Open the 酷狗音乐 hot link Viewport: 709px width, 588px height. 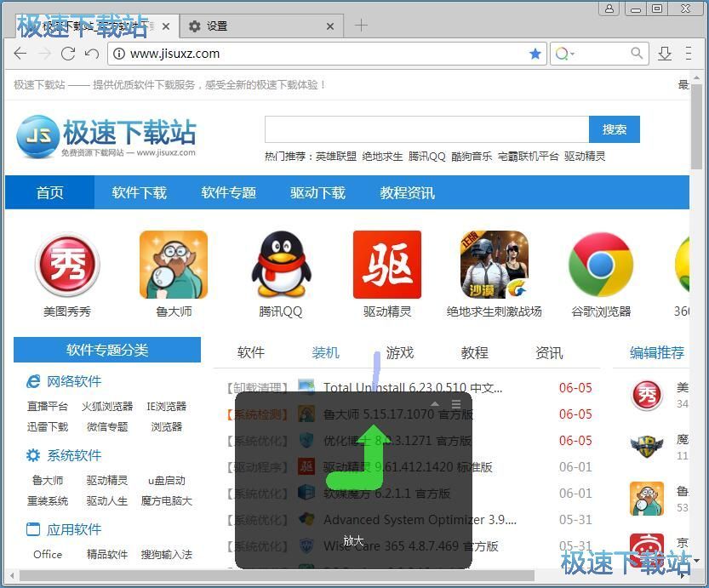pyautogui.click(x=472, y=157)
